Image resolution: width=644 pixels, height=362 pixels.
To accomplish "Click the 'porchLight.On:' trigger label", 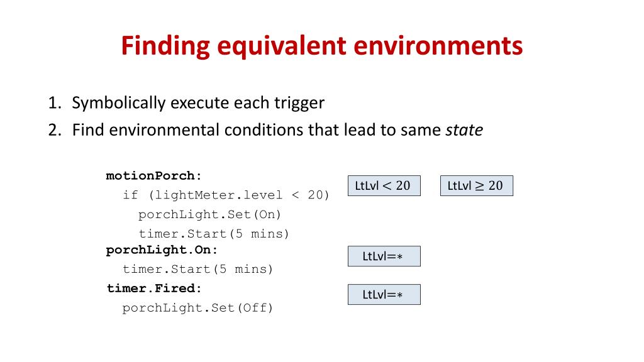I will click(162, 250).
